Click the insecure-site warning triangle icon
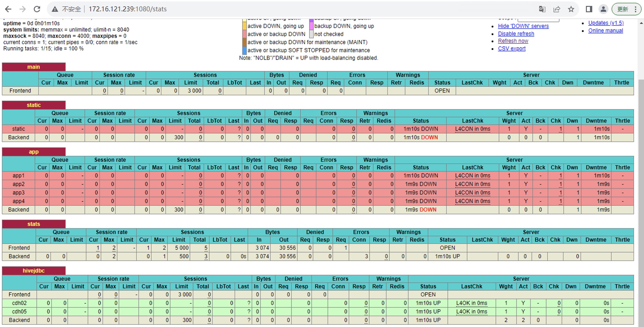The width and height of the screenshot is (644, 327). pyautogui.click(x=55, y=9)
